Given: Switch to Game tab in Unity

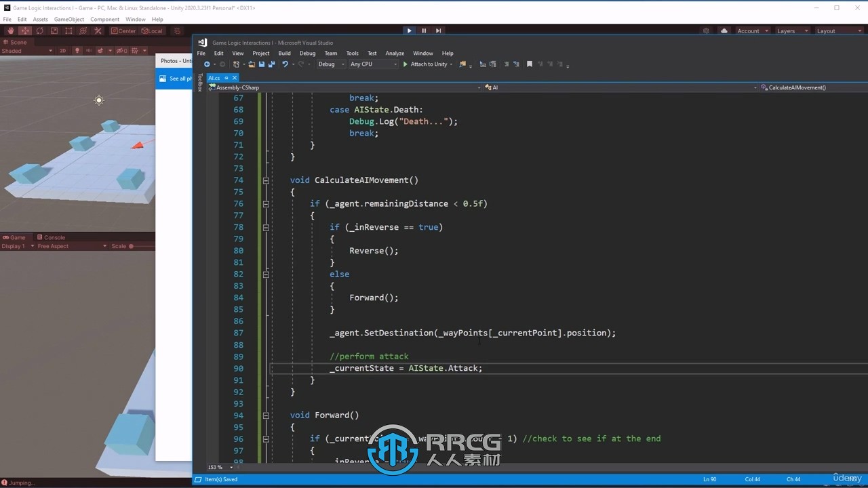Looking at the screenshot, I should pyautogui.click(x=14, y=237).
